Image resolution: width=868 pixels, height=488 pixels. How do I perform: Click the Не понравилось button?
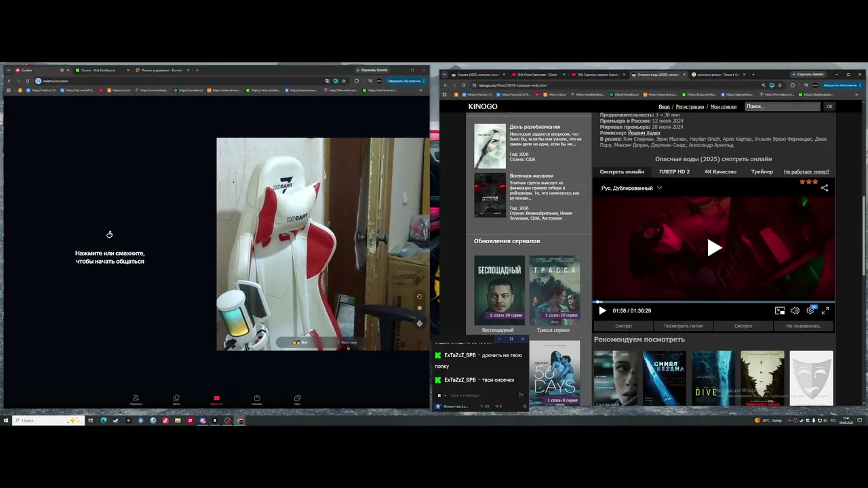tap(804, 326)
